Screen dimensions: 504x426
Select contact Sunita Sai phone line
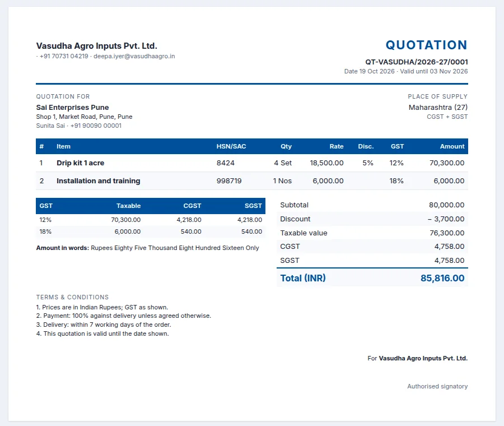tap(79, 126)
